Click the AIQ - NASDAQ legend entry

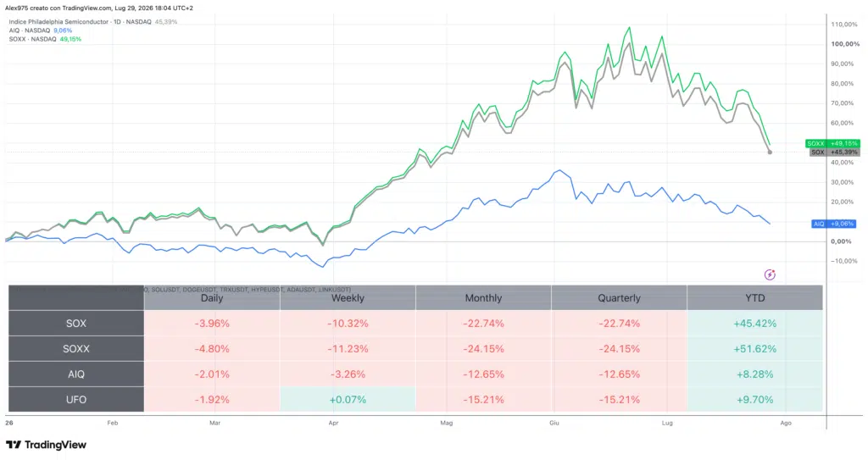coord(41,30)
